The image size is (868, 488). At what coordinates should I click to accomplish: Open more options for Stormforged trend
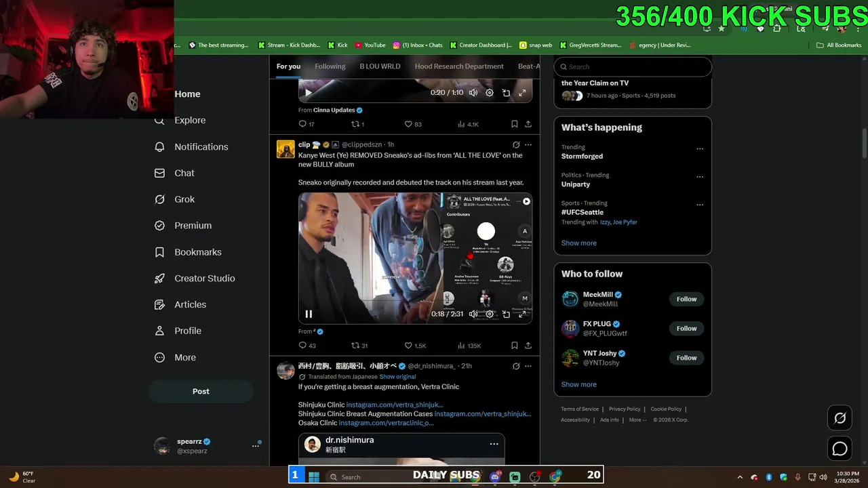point(700,149)
